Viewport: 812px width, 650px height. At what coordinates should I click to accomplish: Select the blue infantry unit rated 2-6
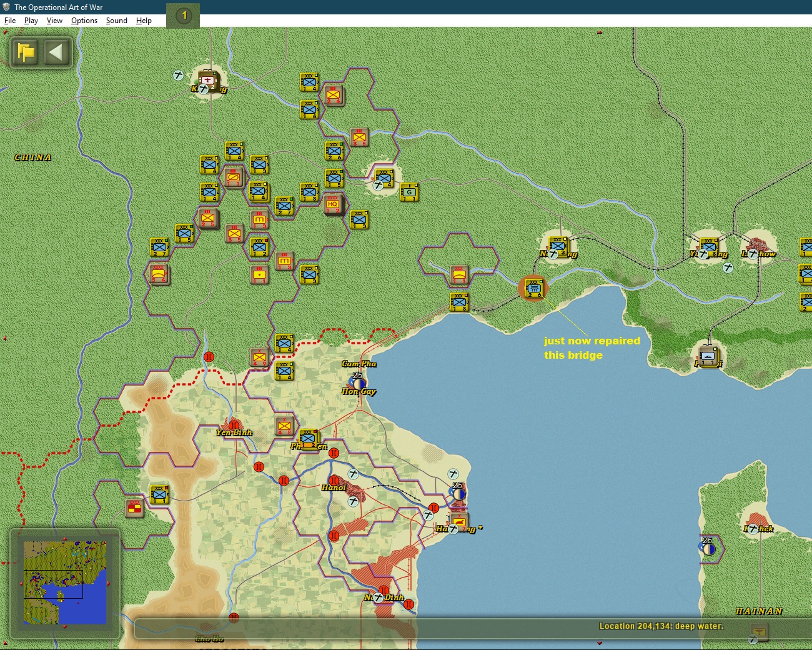[334, 150]
